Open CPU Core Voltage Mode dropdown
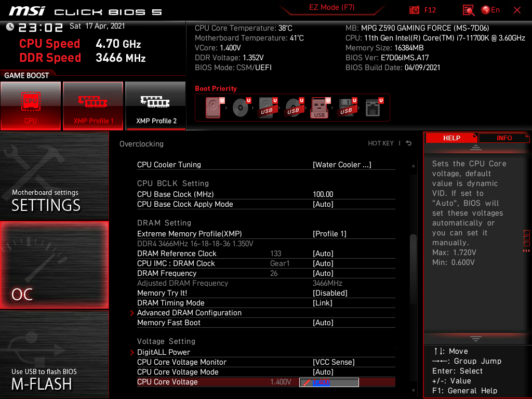532x399 pixels. click(x=323, y=372)
